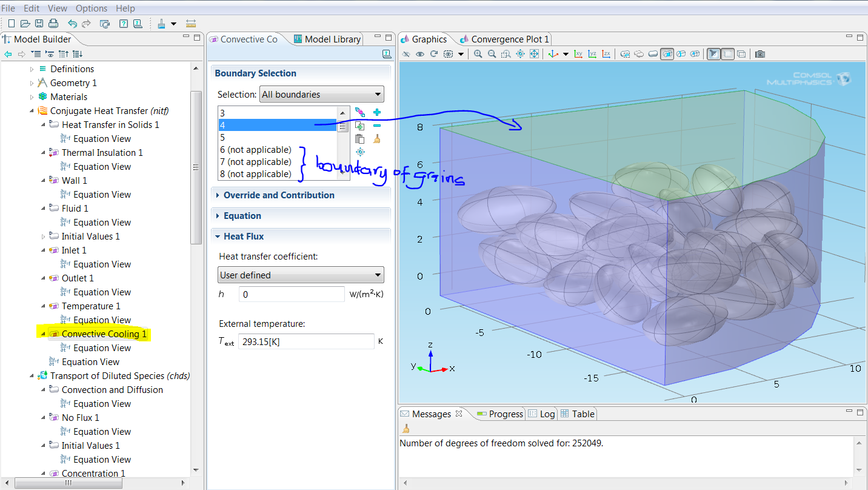Toggle transparency button in Graphics toolbar
The height and width of the screenshot is (490, 868).
tap(727, 54)
